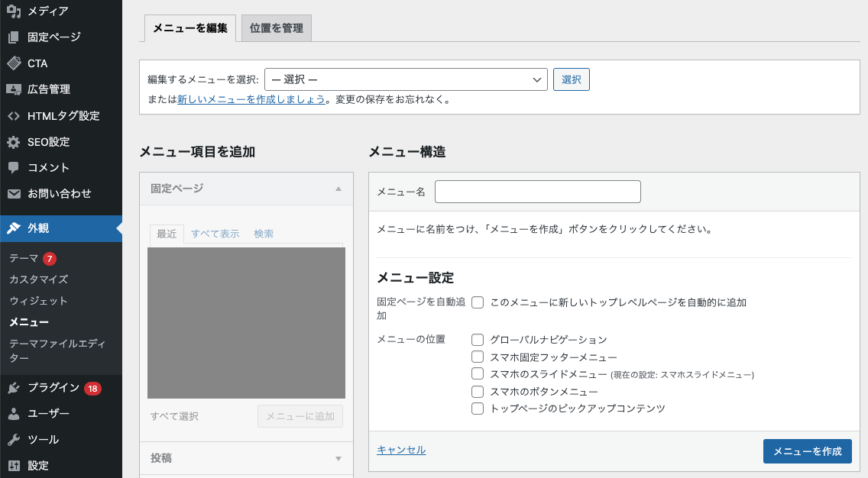This screenshot has height=478, width=868.
Task: Open the ツール sidebar label
Action: (44, 440)
